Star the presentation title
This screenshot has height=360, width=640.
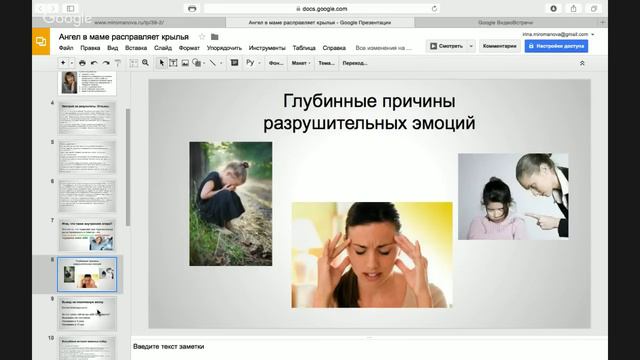tap(202, 37)
